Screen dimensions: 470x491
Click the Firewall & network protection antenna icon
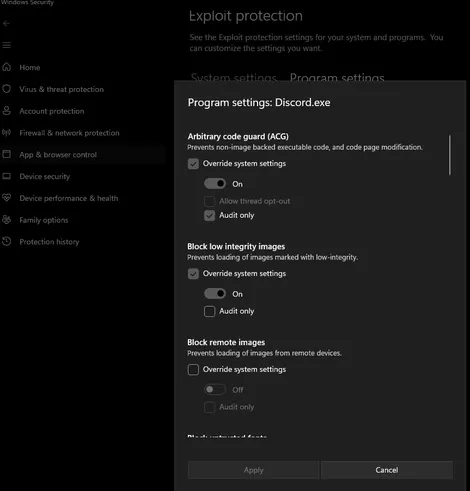(6, 133)
